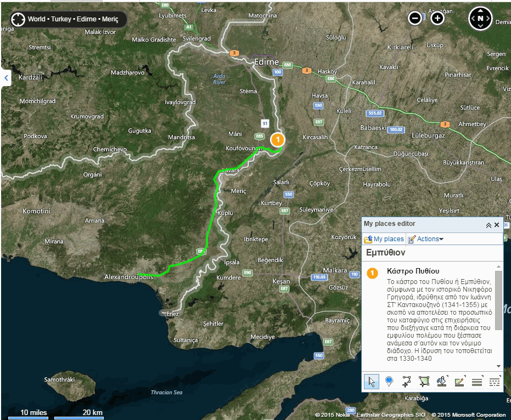This screenshot has width=511, height=420.
Task: Zoom in with the plus button
Action: coord(437,18)
